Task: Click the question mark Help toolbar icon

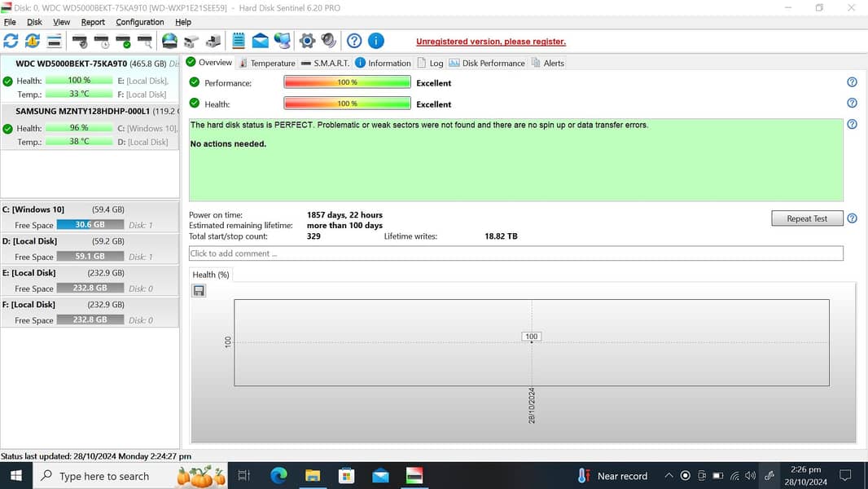Action: tap(354, 41)
